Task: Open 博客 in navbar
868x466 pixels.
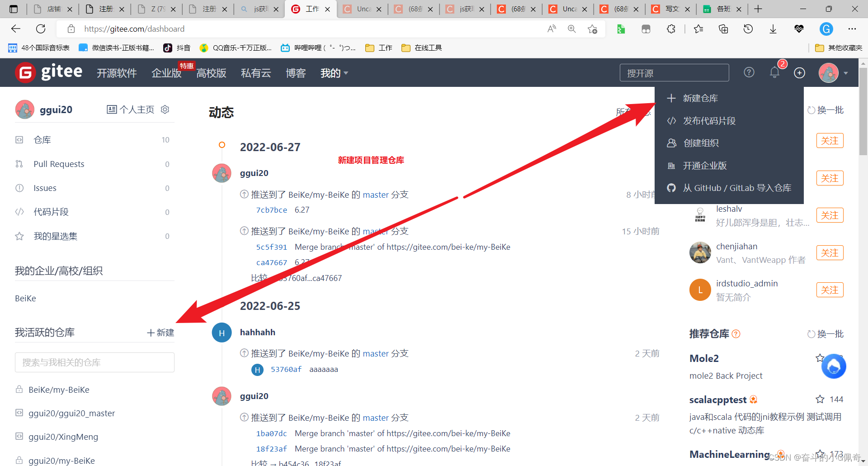Action: (x=296, y=73)
